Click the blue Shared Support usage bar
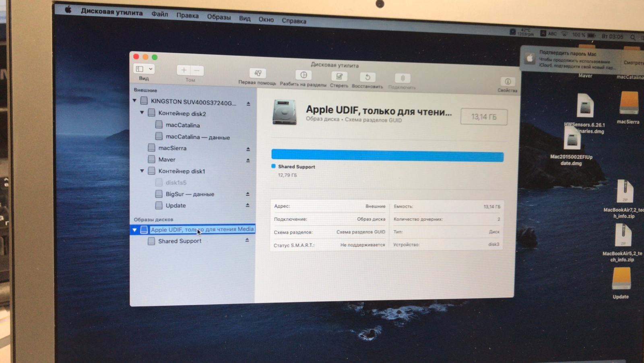 pos(387,156)
